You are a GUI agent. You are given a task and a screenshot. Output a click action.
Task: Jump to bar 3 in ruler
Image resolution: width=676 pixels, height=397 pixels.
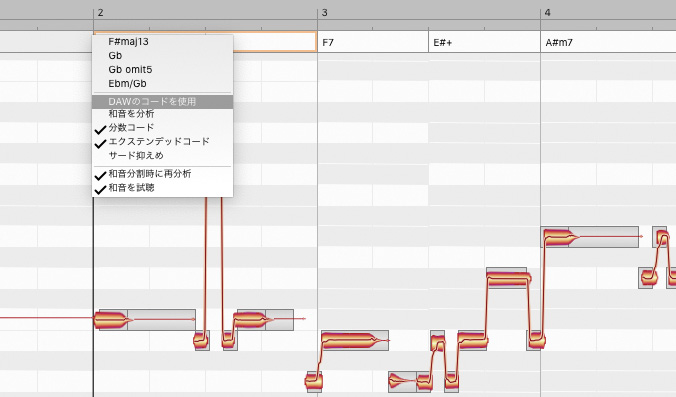(325, 13)
